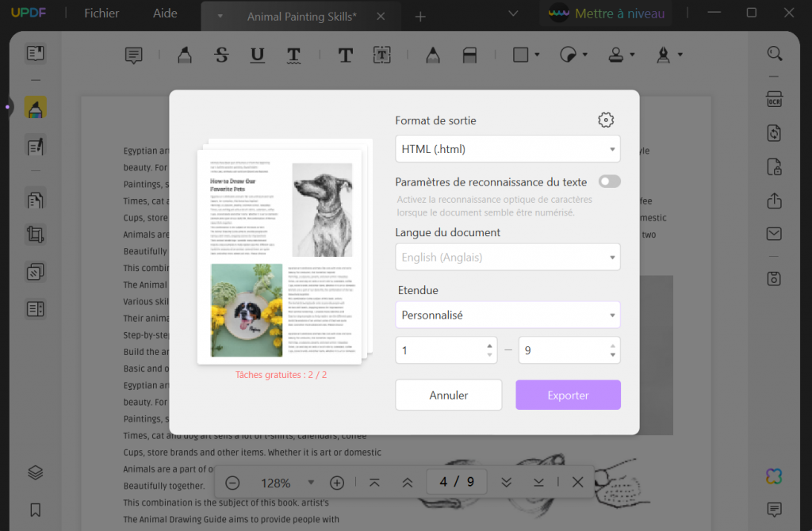Open the Save as other icon

pos(774,278)
